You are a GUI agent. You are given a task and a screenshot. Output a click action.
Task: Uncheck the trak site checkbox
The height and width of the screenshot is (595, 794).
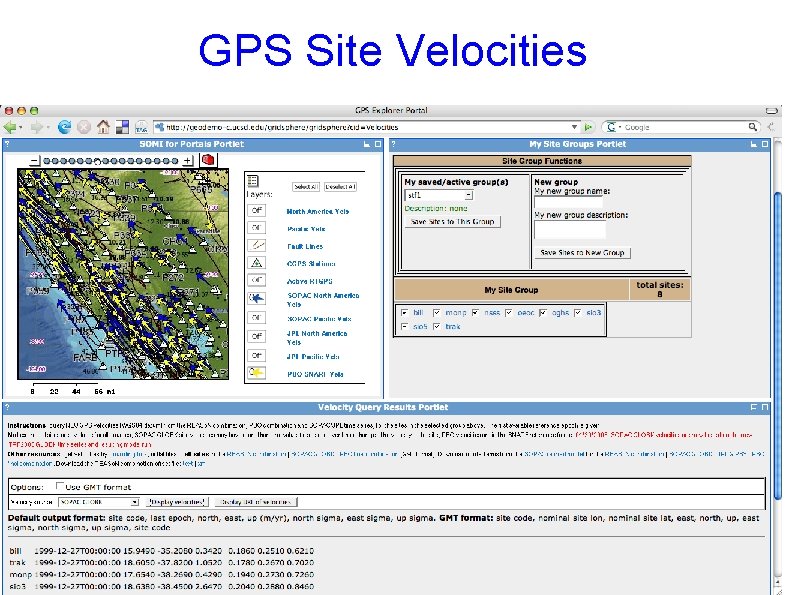point(436,327)
